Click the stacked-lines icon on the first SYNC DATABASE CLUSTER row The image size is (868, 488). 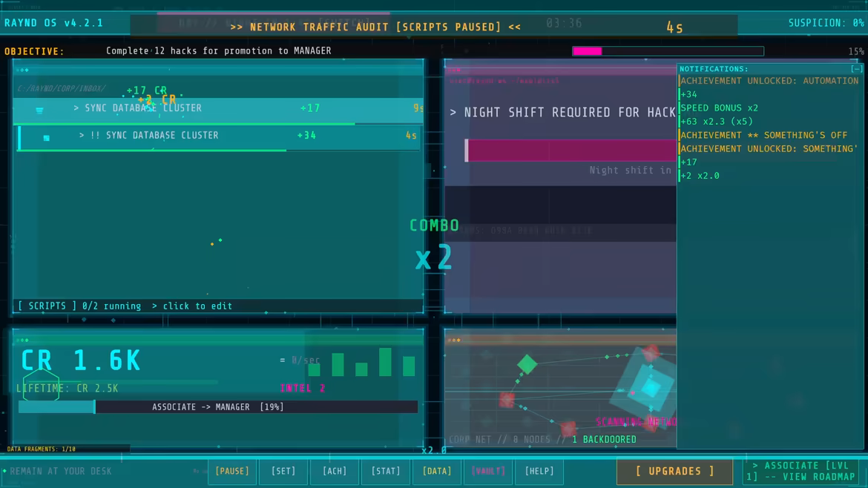coord(39,110)
